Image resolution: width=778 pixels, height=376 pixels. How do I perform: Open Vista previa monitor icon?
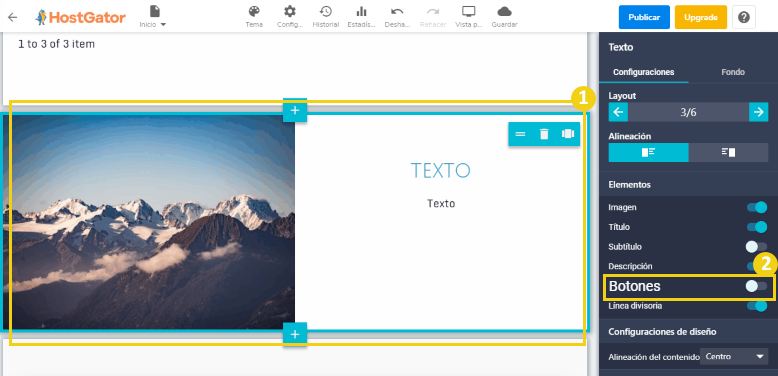(x=468, y=16)
